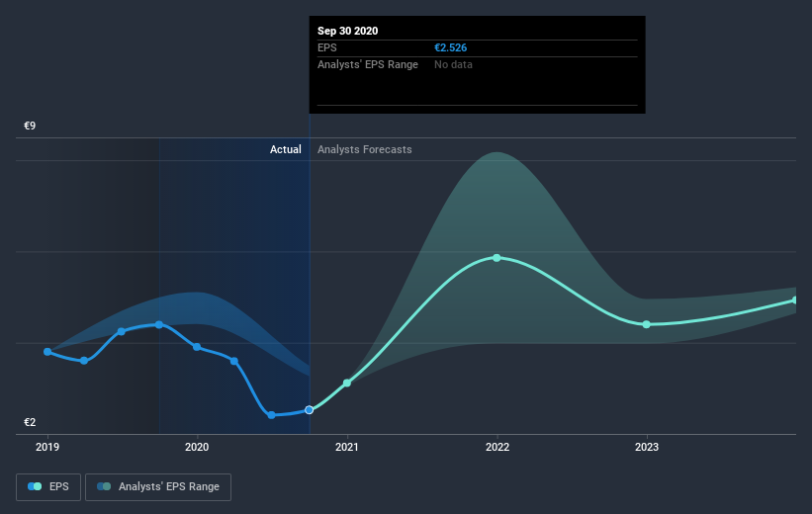This screenshot has height=514, width=812.
Task: Click the €9 y-axis label
Action: pyautogui.click(x=30, y=126)
